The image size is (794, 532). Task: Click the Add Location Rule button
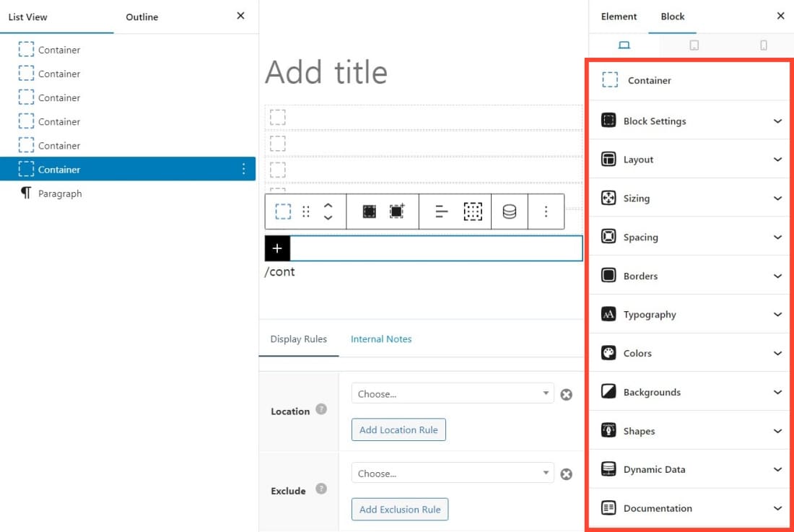[x=398, y=429]
